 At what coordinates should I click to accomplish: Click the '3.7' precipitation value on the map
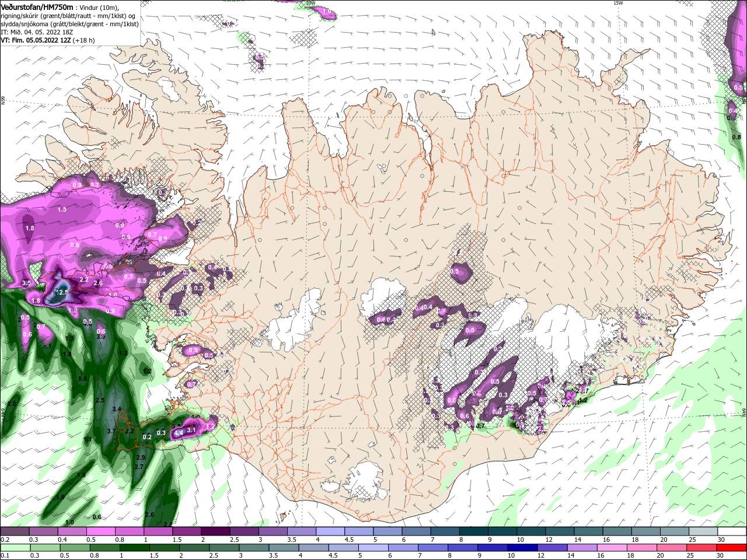tap(111, 431)
